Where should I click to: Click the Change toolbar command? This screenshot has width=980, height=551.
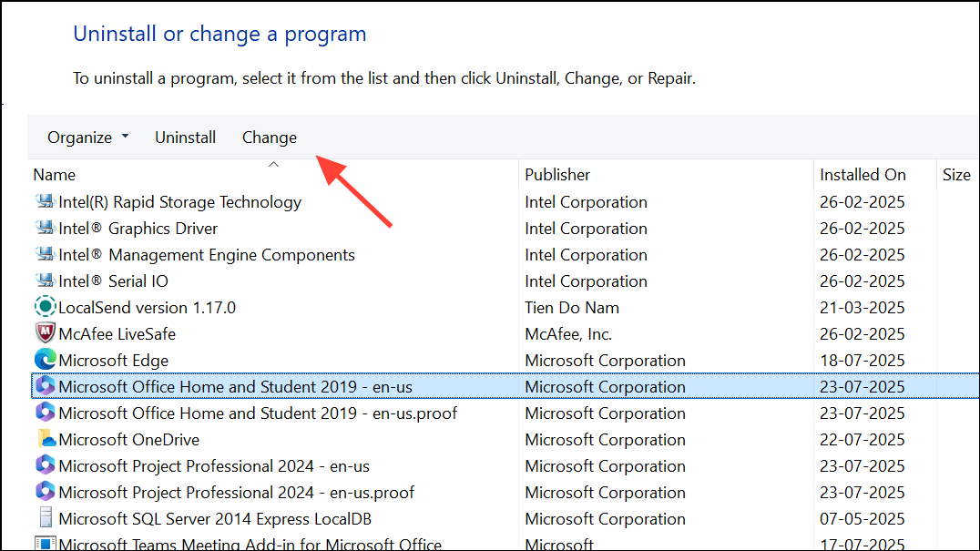click(269, 137)
